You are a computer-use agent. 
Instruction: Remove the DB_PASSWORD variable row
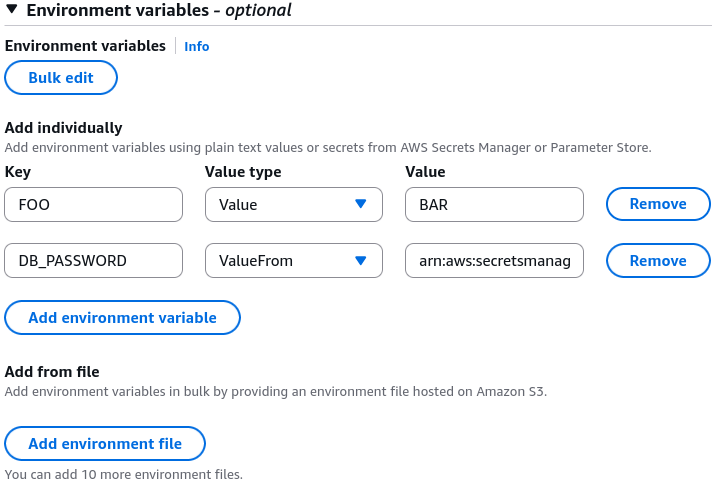[x=658, y=261]
